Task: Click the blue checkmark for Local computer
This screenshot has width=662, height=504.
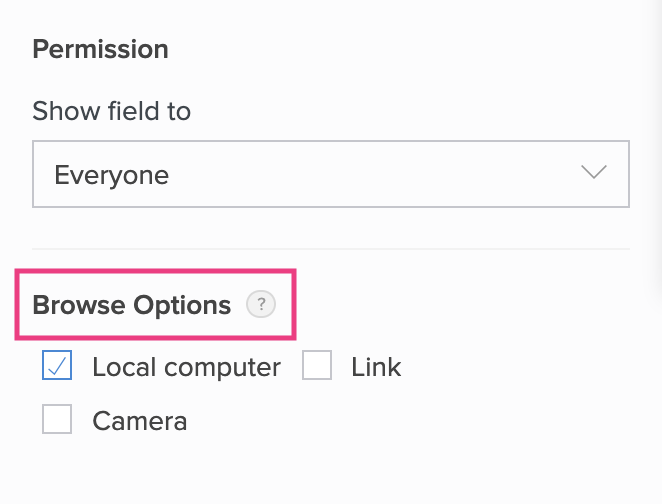Action: coord(57,367)
